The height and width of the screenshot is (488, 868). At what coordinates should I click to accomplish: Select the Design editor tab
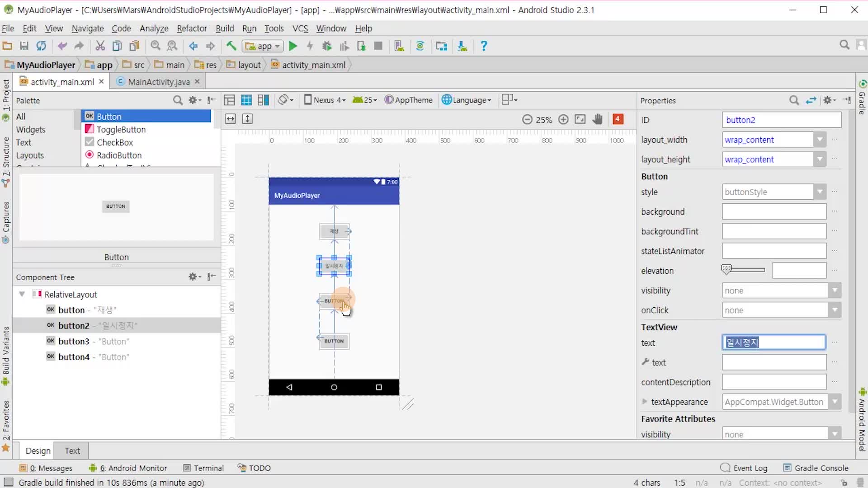click(38, 451)
